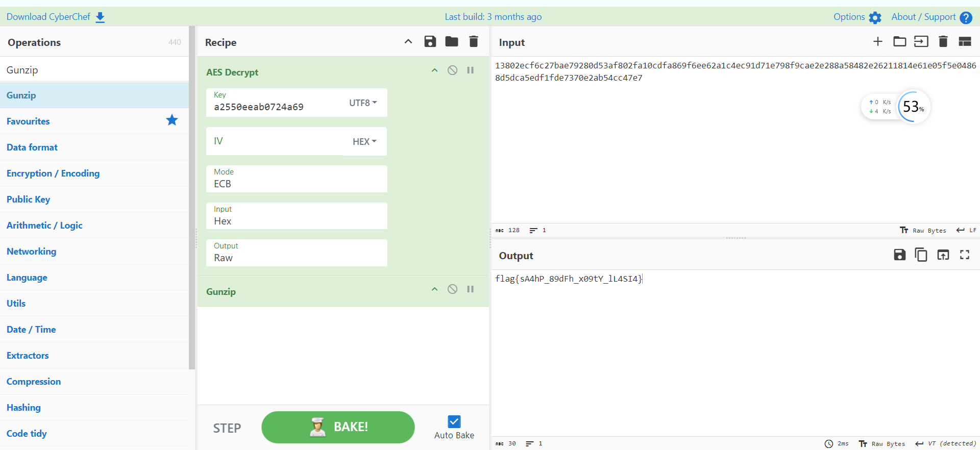The width and height of the screenshot is (980, 450).
Task: Expand the Date / Time category
Action: click(94, 330)
